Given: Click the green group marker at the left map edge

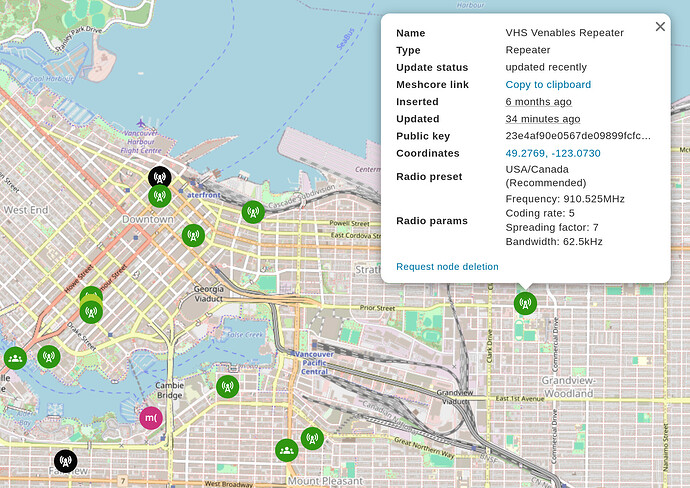Looking at the screenshot, I should (x=15, y=357).
